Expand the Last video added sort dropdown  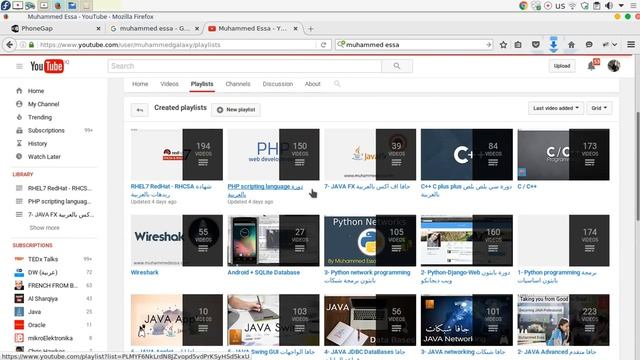point(556,108)
